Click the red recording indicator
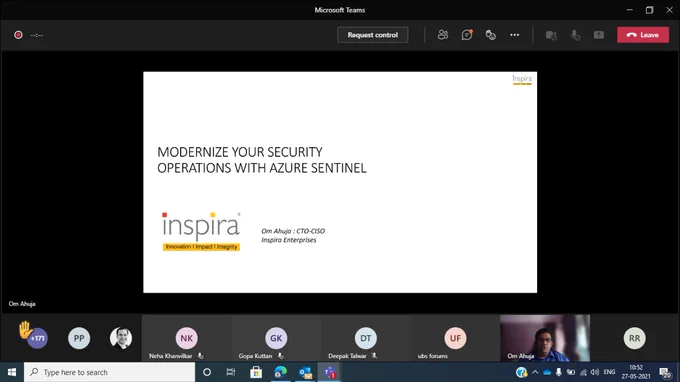680x382 pixels. pyautogui.click(x=18, y=35)
